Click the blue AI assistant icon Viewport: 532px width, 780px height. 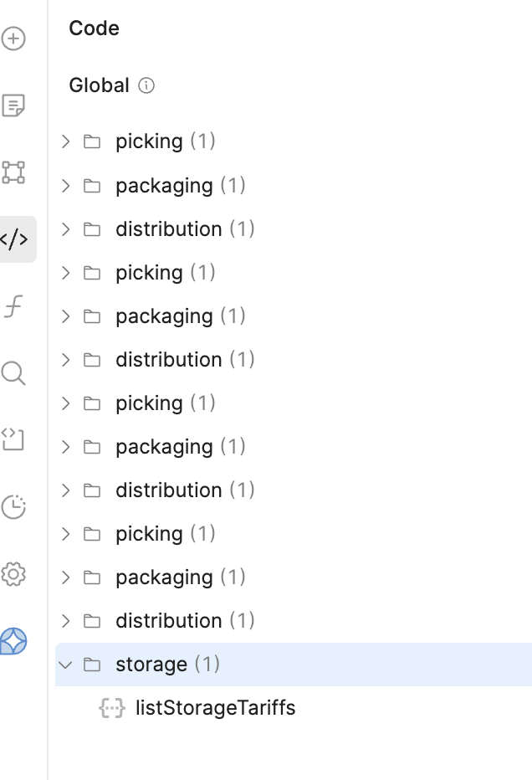tap(14, 642)
